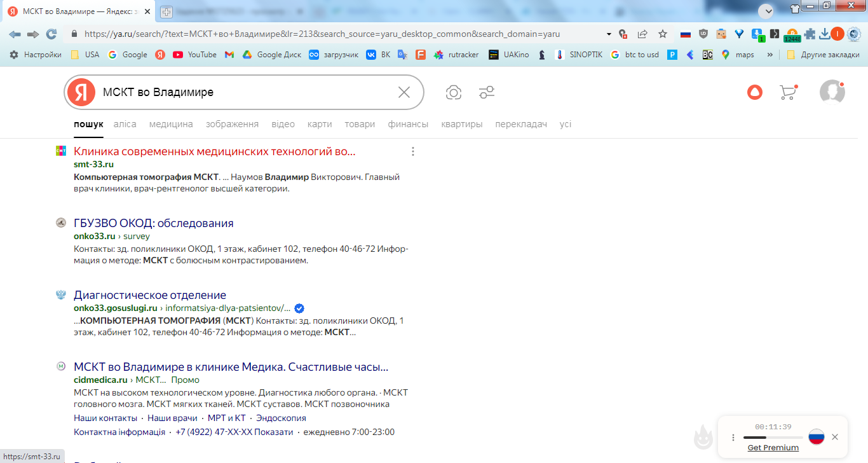Switch to the аліса search tab
Viewport: 868px width, 463px height.
125,124
